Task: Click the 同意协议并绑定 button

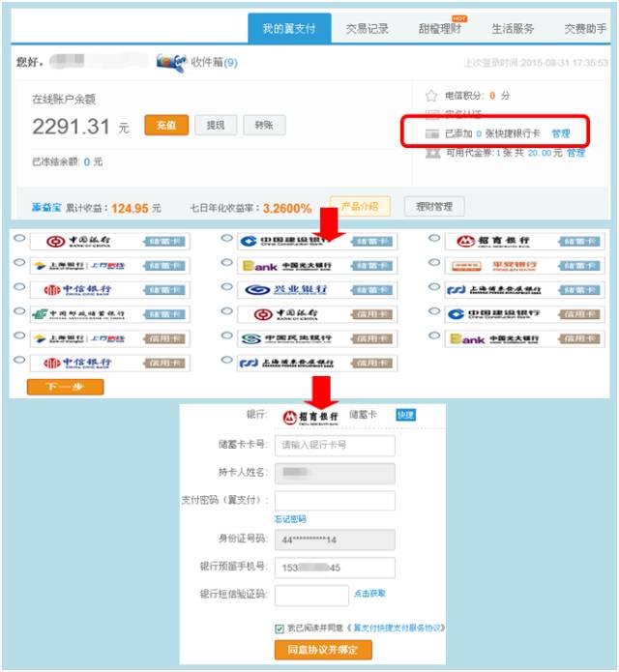Action: [x=323, y=650]
